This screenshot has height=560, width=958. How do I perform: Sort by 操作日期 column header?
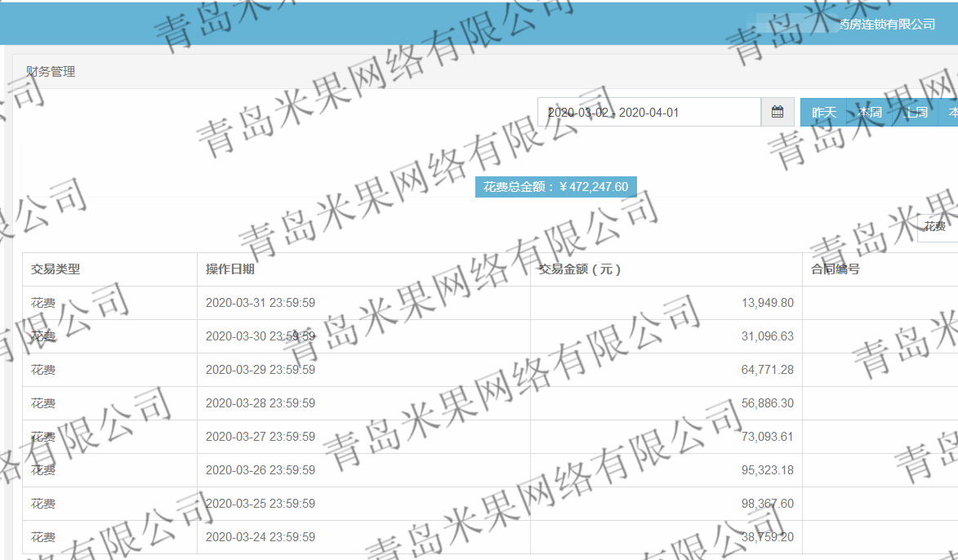(230, 269)
